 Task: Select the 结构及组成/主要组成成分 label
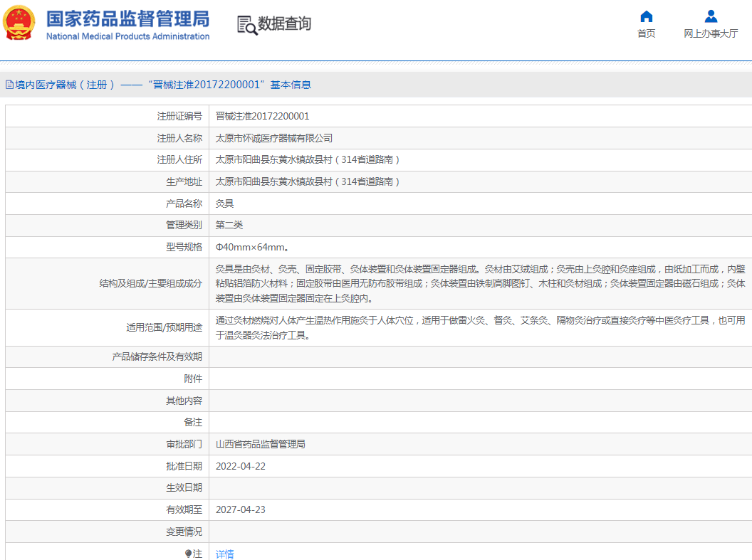click(x=150, y=284)
